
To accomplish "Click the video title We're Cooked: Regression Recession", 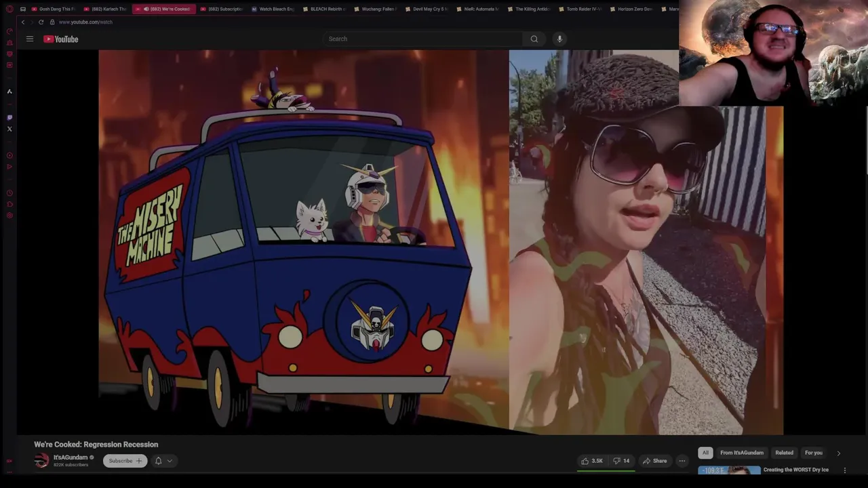I will (x=96, y=445).
